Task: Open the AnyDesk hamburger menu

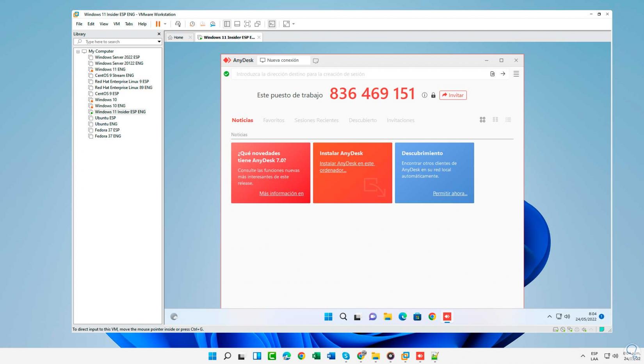Action: click(516, 74)
